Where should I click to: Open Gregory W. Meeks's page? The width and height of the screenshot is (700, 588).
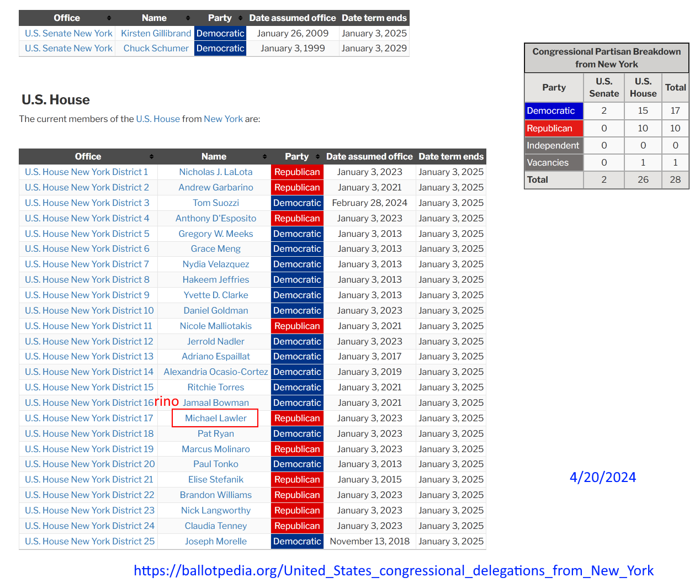coord(216,234)
